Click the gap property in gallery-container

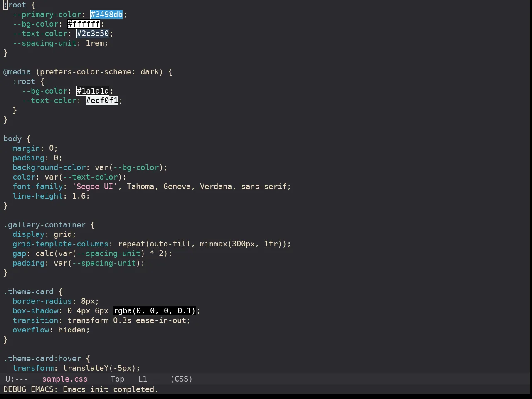pyautogui.click(x=19, y=254)
